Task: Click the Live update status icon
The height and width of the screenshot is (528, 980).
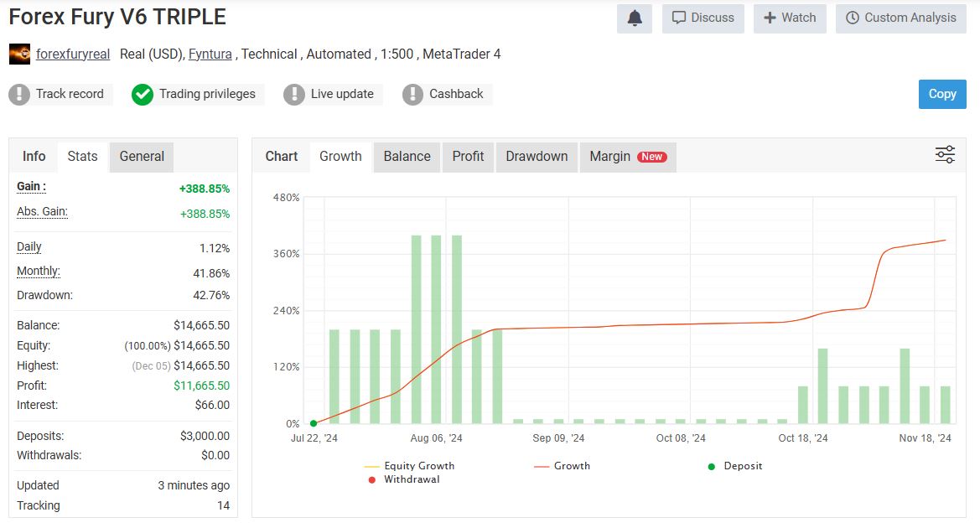Action: click(x=294, y=95)
